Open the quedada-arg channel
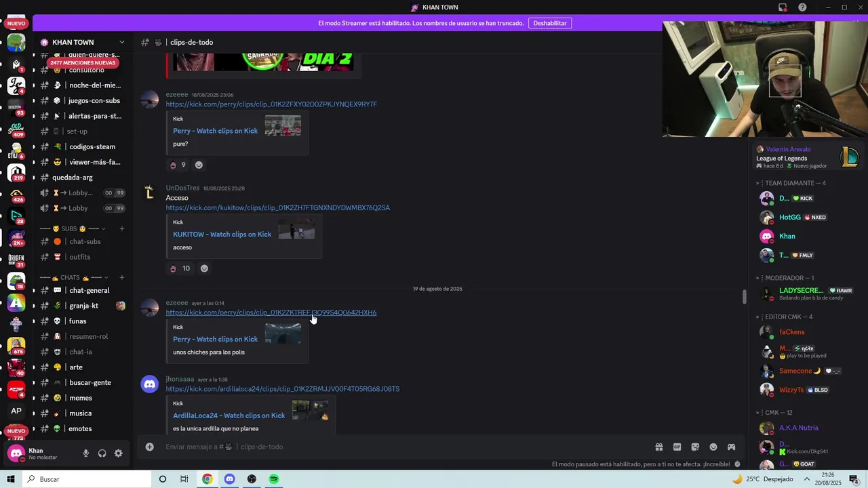 (x=83, y=177)
